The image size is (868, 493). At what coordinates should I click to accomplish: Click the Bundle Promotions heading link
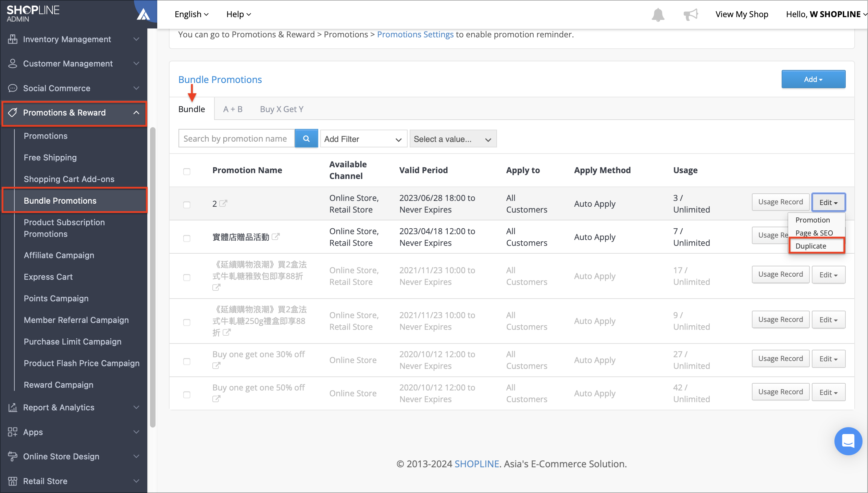(220, 79)
